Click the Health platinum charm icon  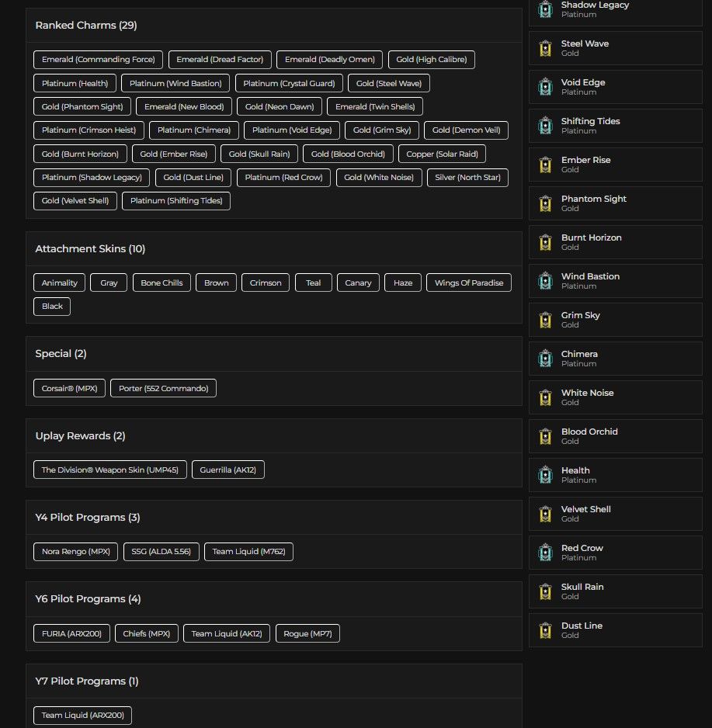tap(545, 475)
